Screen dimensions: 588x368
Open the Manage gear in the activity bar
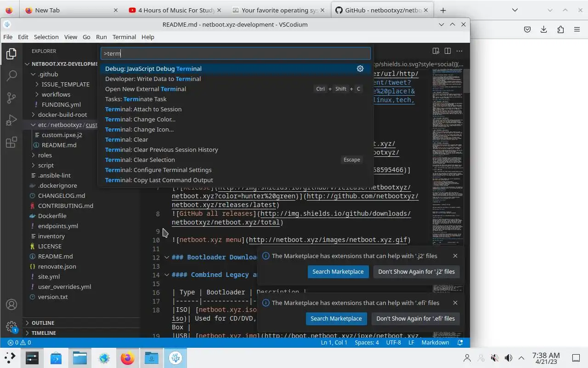tap(11, 327)
